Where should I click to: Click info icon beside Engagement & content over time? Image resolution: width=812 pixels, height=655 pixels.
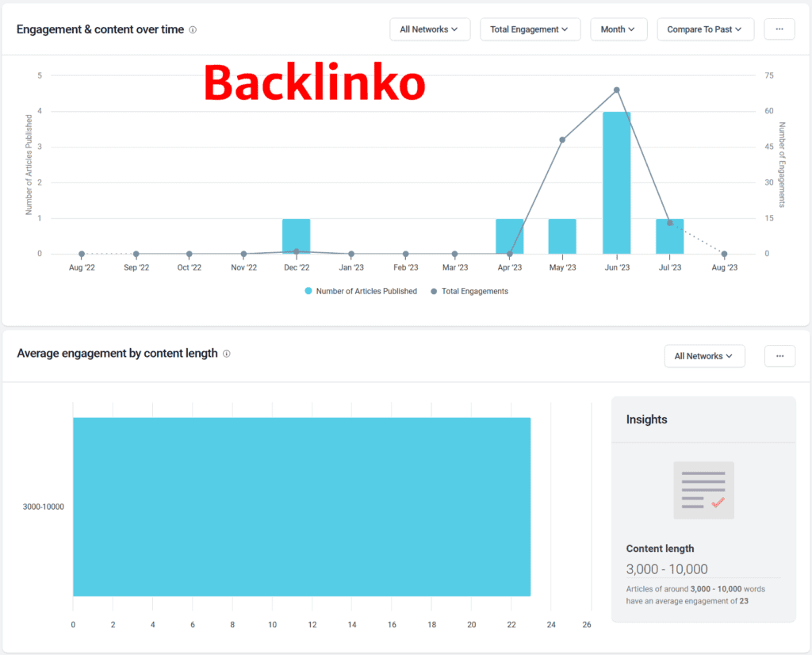(x=193, y=30)
